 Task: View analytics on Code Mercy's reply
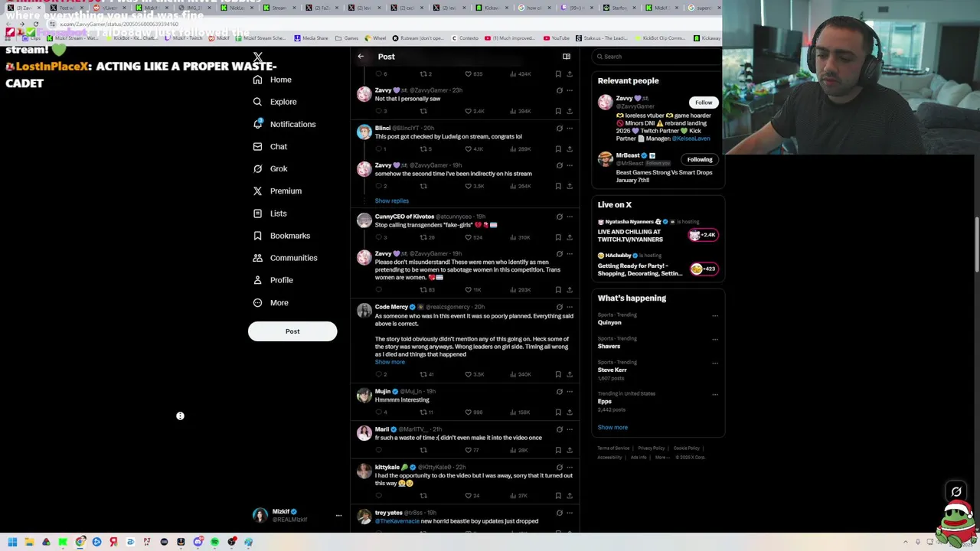pyautogui.click(x=521, y=374)
